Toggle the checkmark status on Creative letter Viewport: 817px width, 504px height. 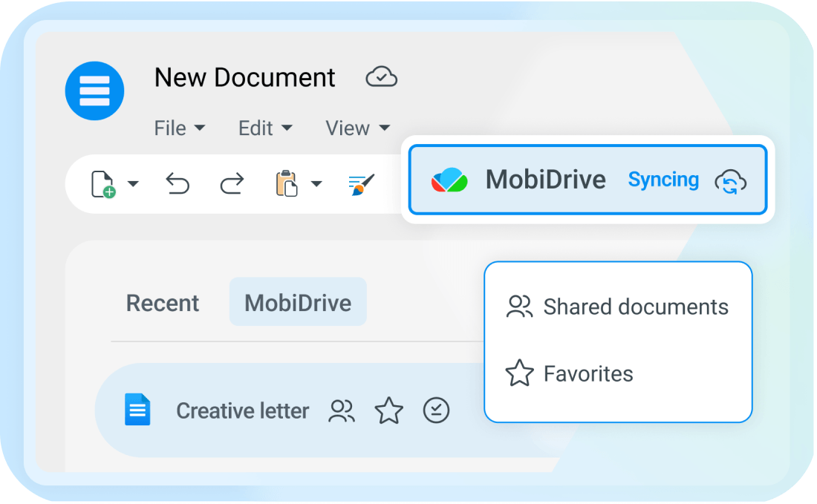436,410
